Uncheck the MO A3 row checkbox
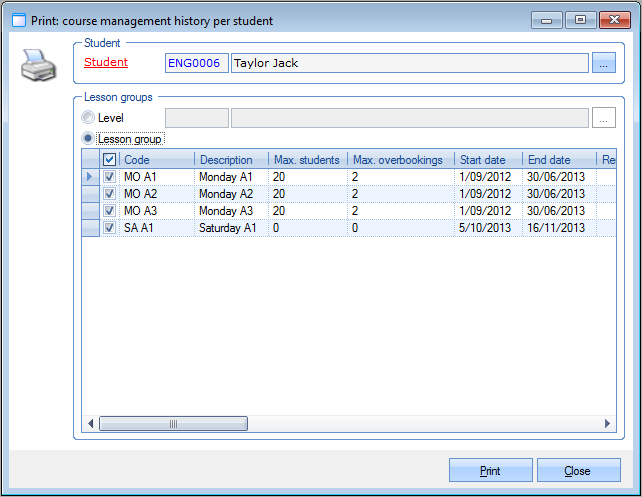Viewport: 642px width, 497px height. 109,211
